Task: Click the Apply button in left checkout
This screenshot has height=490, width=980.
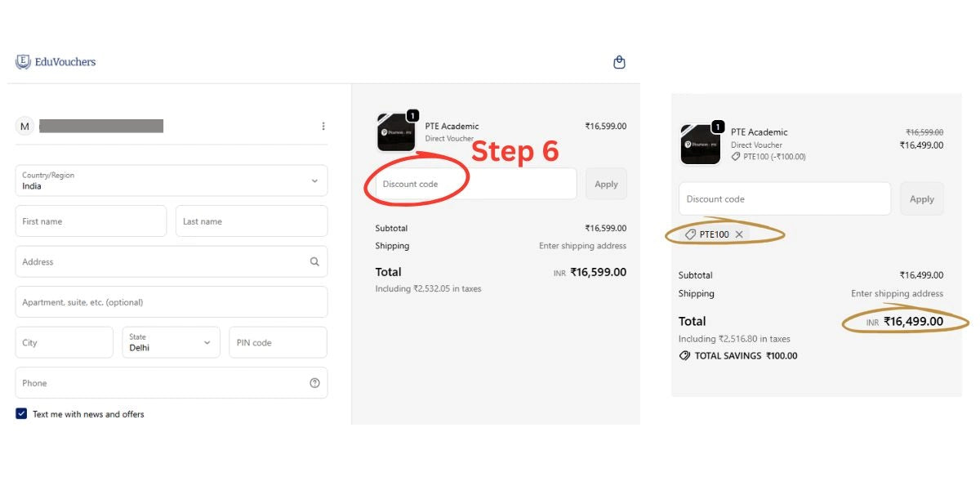Action: pyautogui.click(x=606, y=184)
